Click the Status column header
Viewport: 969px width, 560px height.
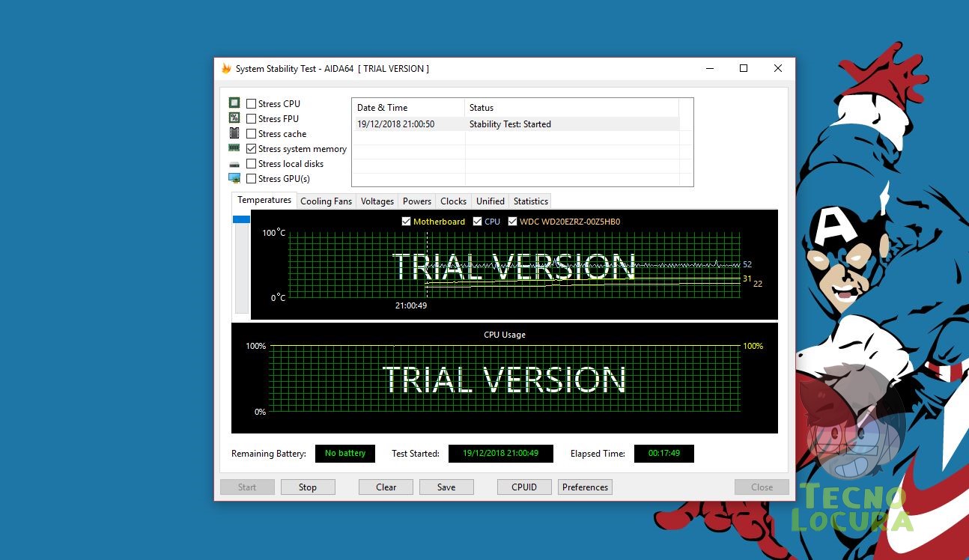pyautogui.click(x=571, y=108)
